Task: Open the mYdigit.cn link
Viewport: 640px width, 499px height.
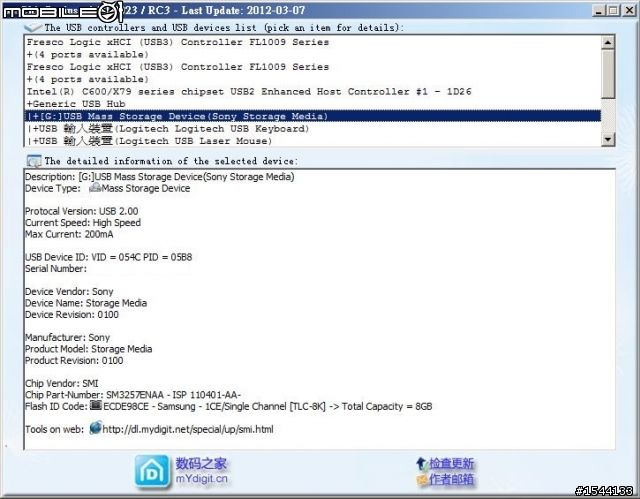Action: 202,479
